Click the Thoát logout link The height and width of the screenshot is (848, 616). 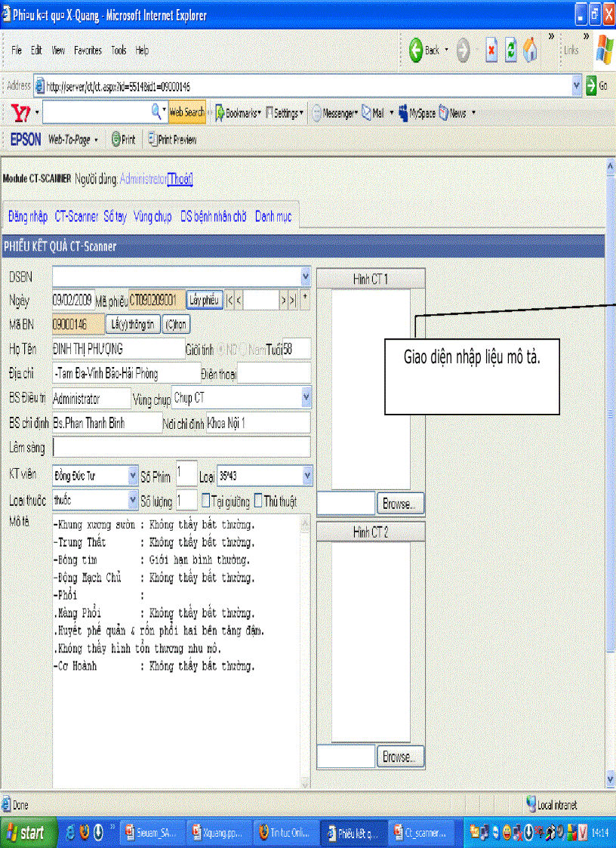pos(180,180)
